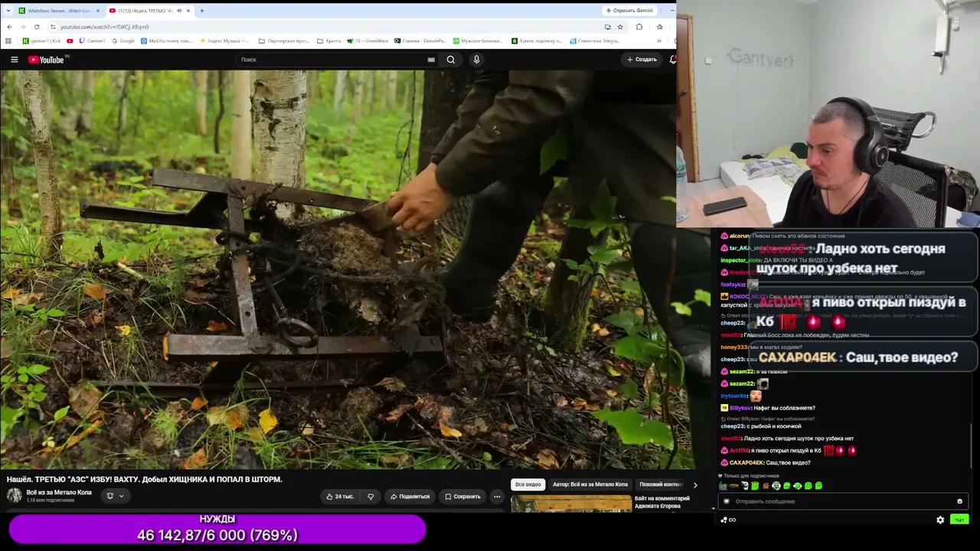Open the recommended video thumbnail about Адвоката Егорова
Image resolution: width=980 pixels, height=551 pixels.
coord(571,503)
